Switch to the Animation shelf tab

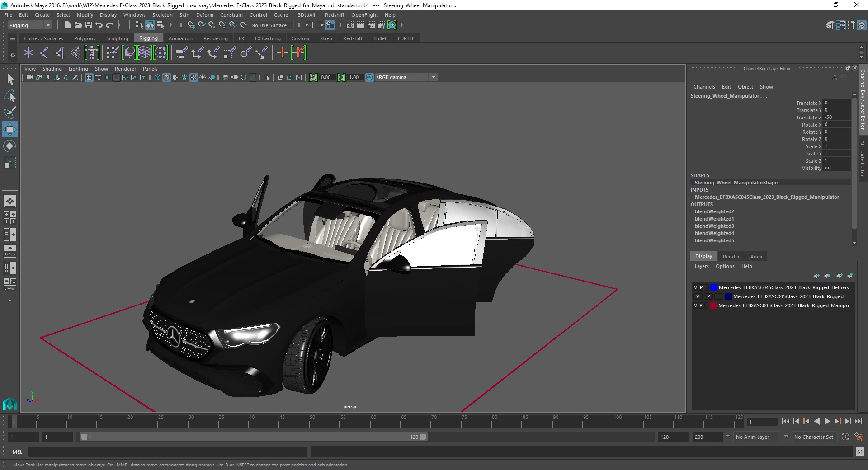[x=180, y=38]
